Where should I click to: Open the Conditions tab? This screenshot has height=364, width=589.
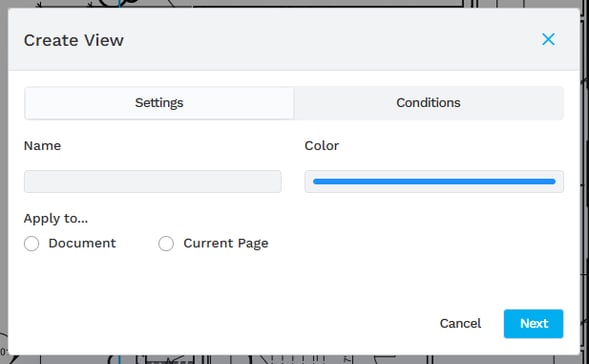[429, 103]
